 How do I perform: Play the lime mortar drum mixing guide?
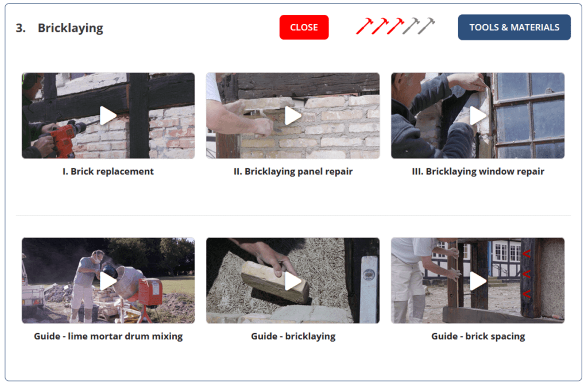(x=108, y=280)
